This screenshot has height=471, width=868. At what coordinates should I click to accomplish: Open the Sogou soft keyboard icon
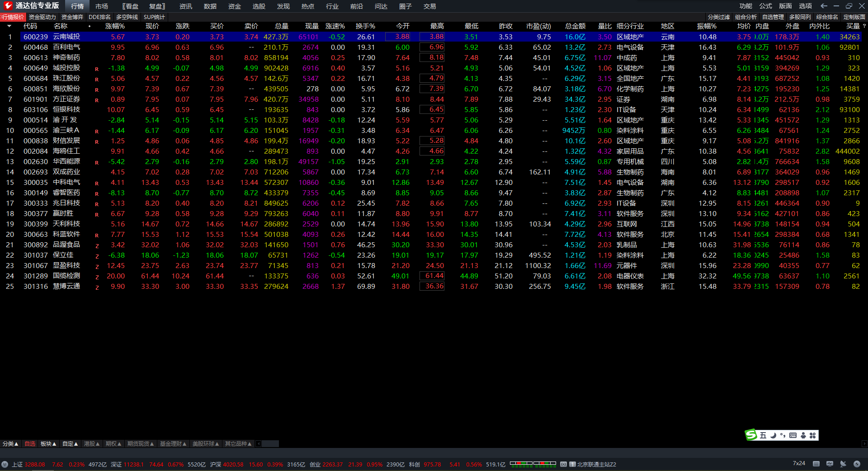pos(793,435)
